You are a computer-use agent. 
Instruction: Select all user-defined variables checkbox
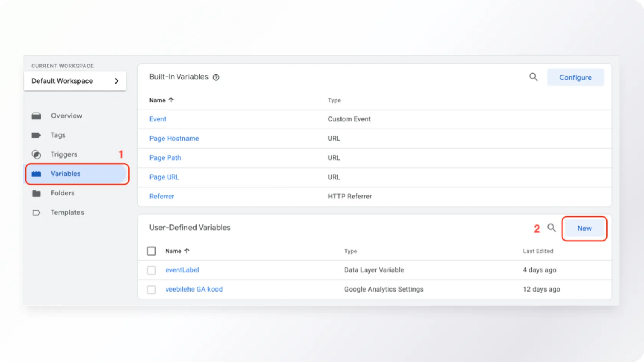151,251
